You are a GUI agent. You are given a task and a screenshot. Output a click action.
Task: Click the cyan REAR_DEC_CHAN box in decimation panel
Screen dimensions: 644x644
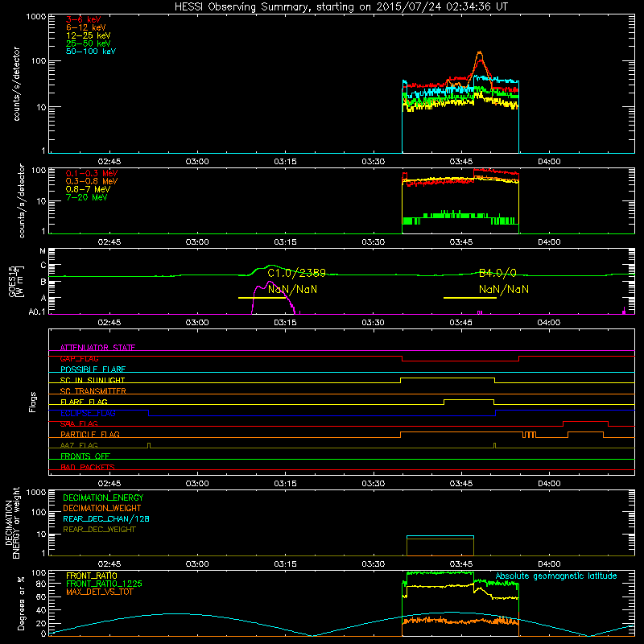click(440, 536)
